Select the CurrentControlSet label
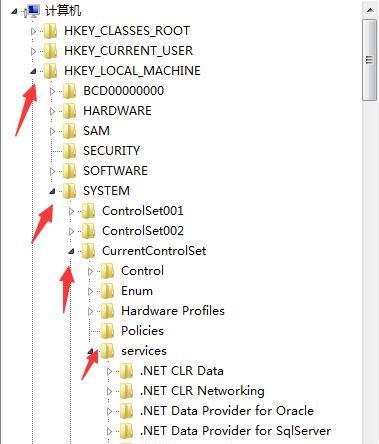379x444 pixels. (x=154, y=251)
